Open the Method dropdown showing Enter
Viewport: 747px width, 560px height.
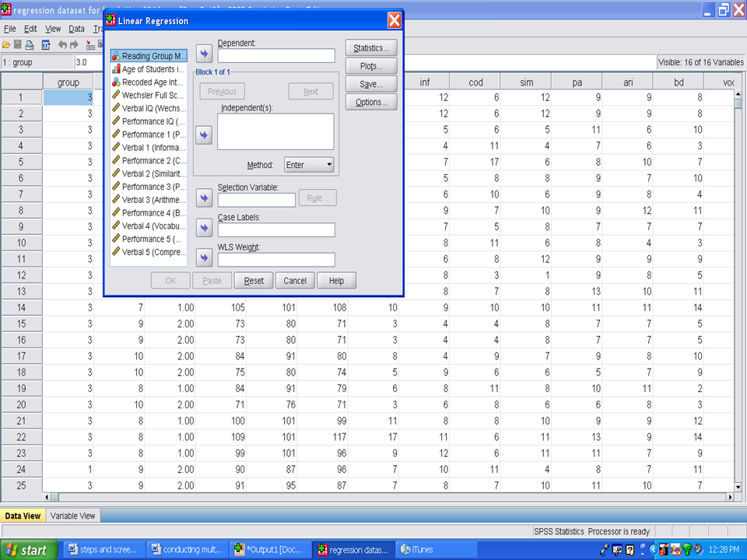[x=309, y=165]
